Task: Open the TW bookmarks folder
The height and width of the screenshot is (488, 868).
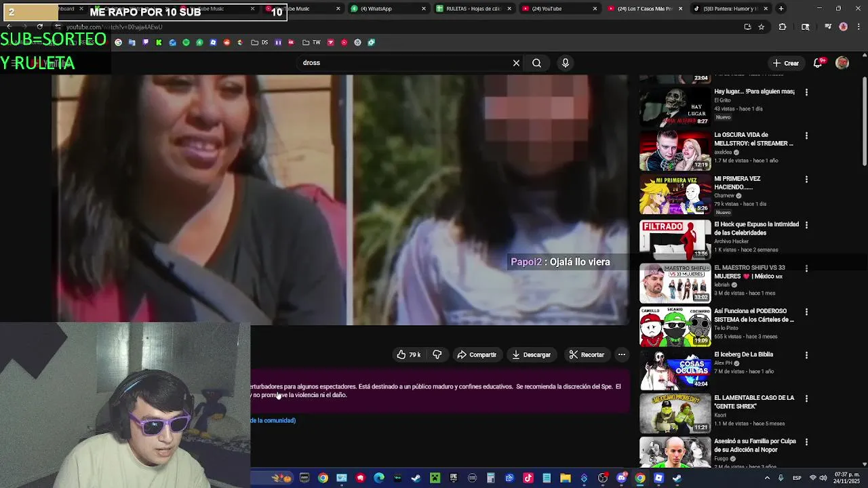Action: click(311, 42)
